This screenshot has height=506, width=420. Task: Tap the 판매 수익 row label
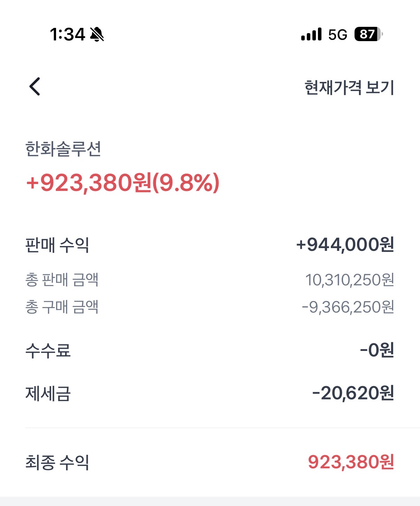point(57,245)
